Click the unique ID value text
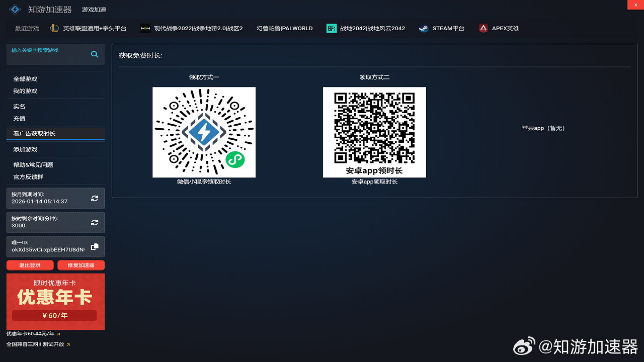Screen dimensions: 644x362 (48, 249)
